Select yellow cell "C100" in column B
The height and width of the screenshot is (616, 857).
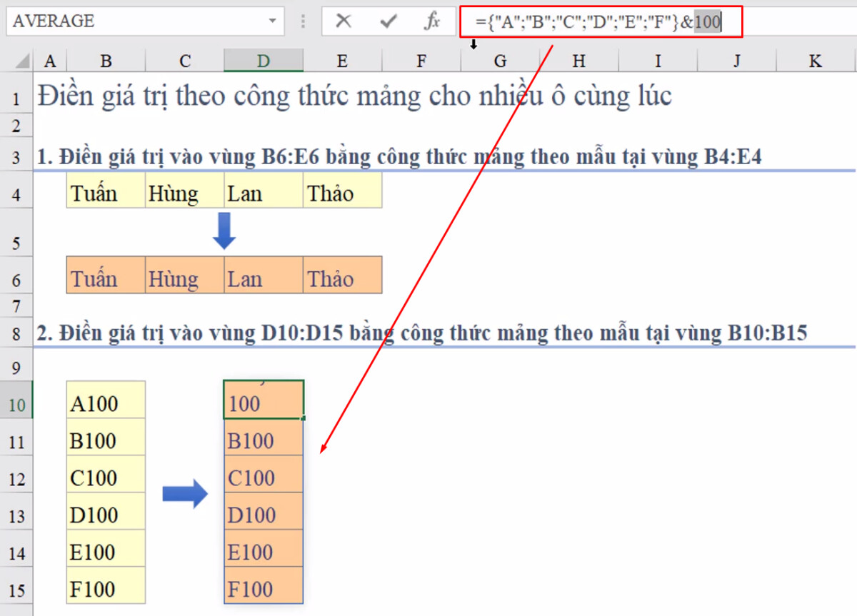(106, 475)
